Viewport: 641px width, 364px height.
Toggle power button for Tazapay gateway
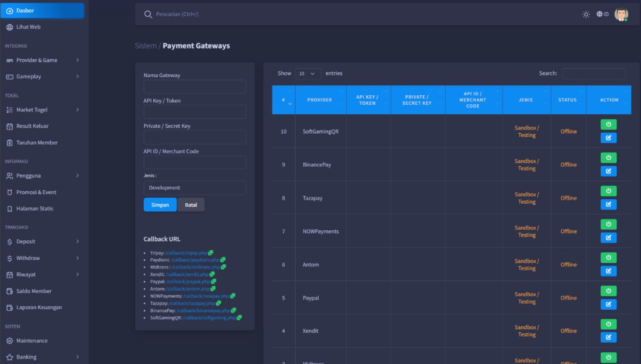tap(608, 191)
